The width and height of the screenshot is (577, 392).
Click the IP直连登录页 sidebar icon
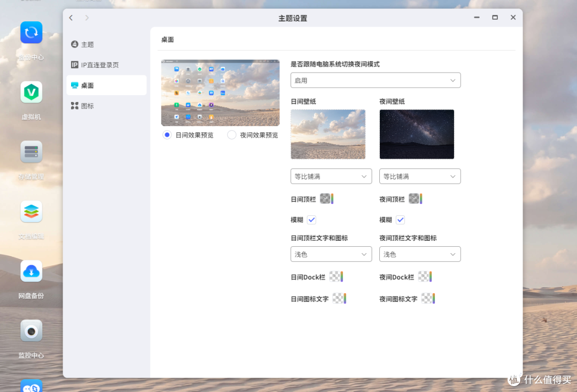pos(74,65)
